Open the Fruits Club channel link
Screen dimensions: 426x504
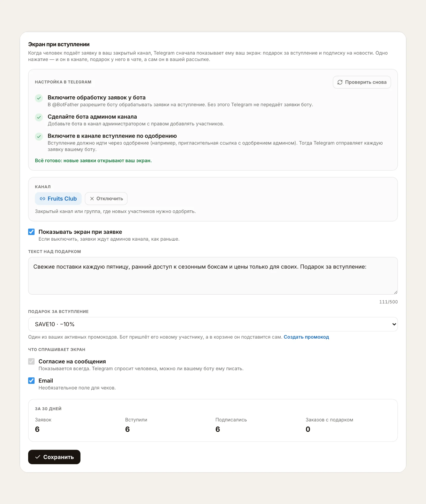[x=58, y=199]
